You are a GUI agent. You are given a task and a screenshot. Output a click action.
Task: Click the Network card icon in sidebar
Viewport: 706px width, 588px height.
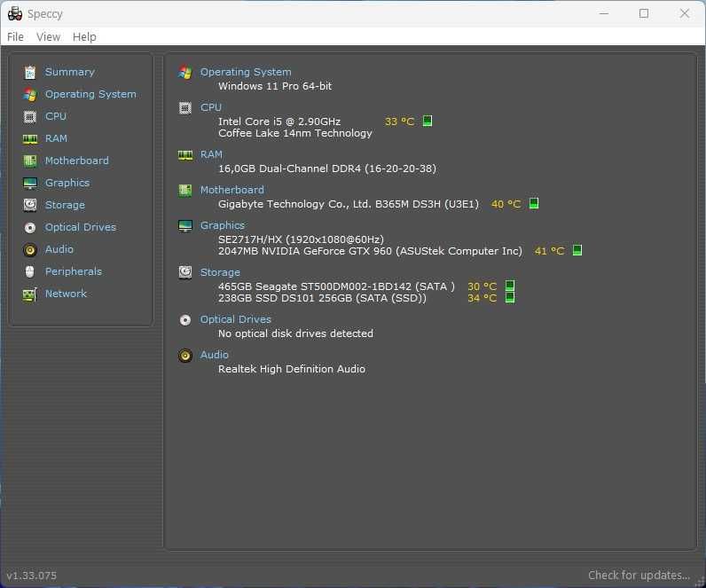pos(30,294)
